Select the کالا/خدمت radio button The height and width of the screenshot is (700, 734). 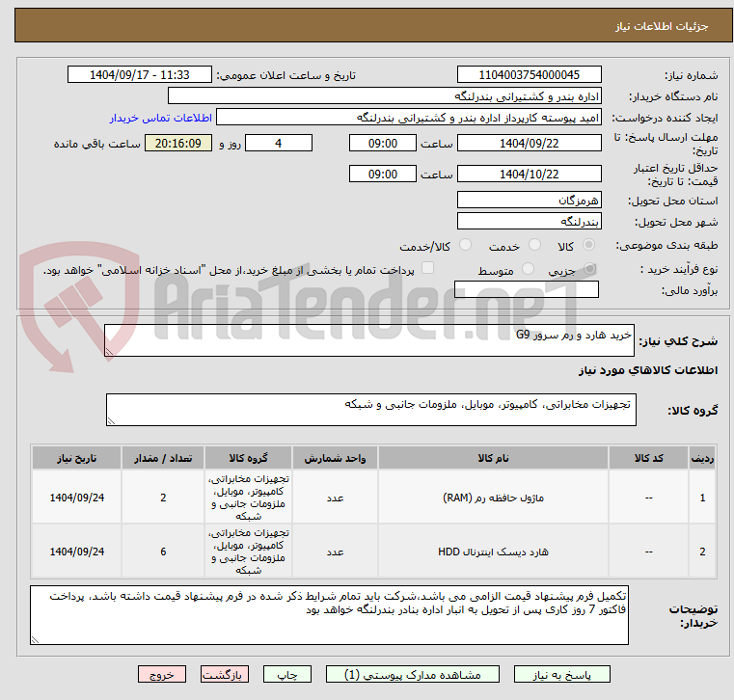coord(465,245)
